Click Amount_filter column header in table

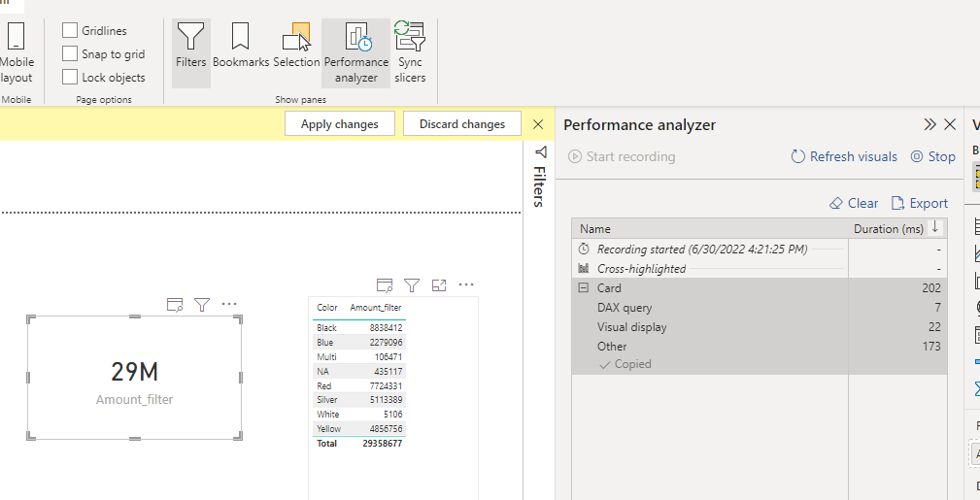(376, 308)
